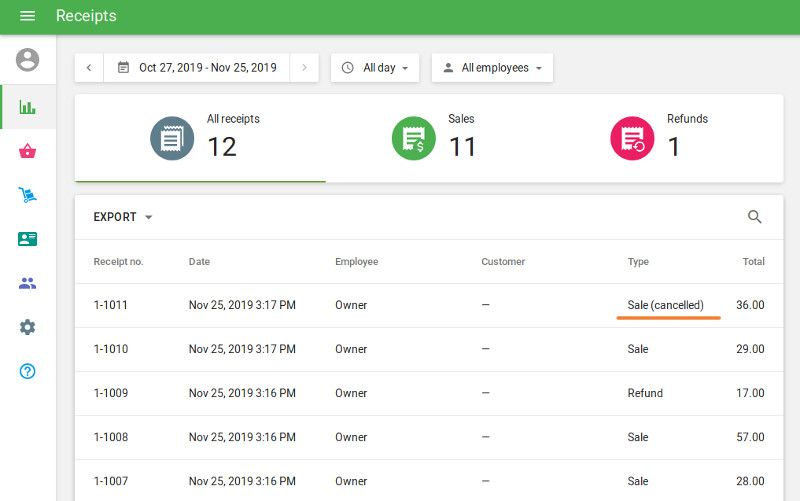The width and height of the screenshot is (800, 501).
Task: Open the Customers people icon
Action: tap(28, 283)
